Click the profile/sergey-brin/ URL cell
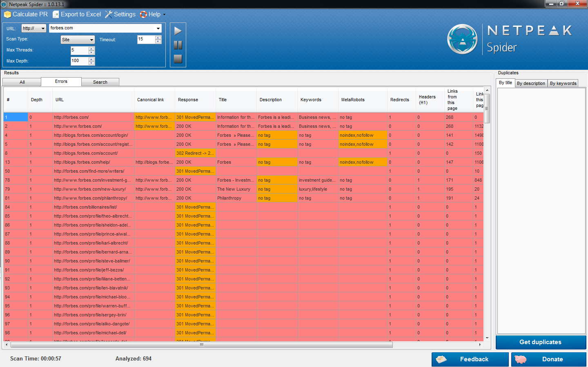The width and height of the screenshot is (588, 367). click(x=93, y=315)
